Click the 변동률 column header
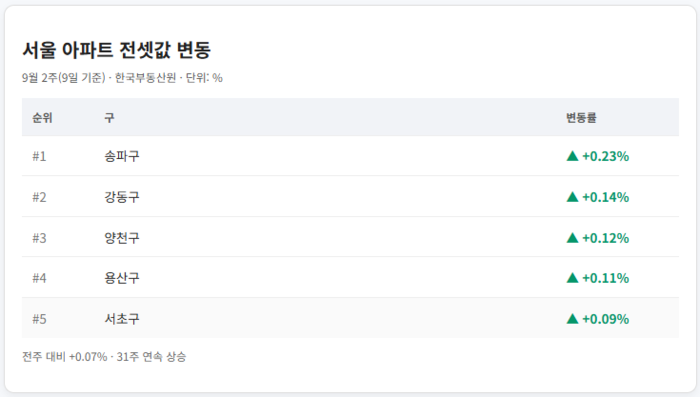Image resolution: width=700 pixels, height=397 pixels. tap(581, 118)
